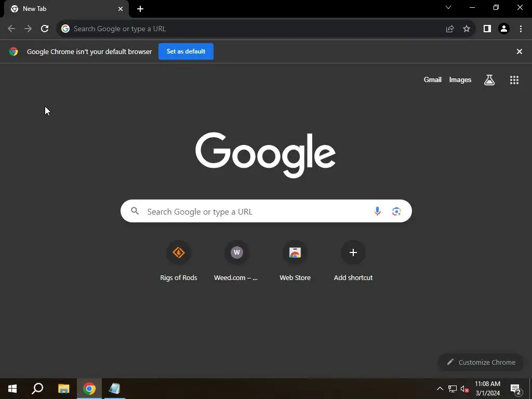The width and height of the screenshot is (532, 399).
Task: Search by image with Google Lens icon
Action: click(396, 211)
